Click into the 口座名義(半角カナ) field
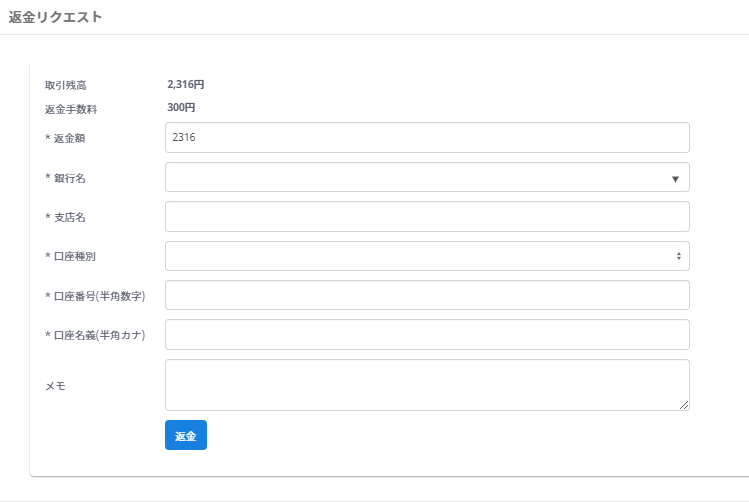Viewport: 749px width, 502px height. coord(427,335)
